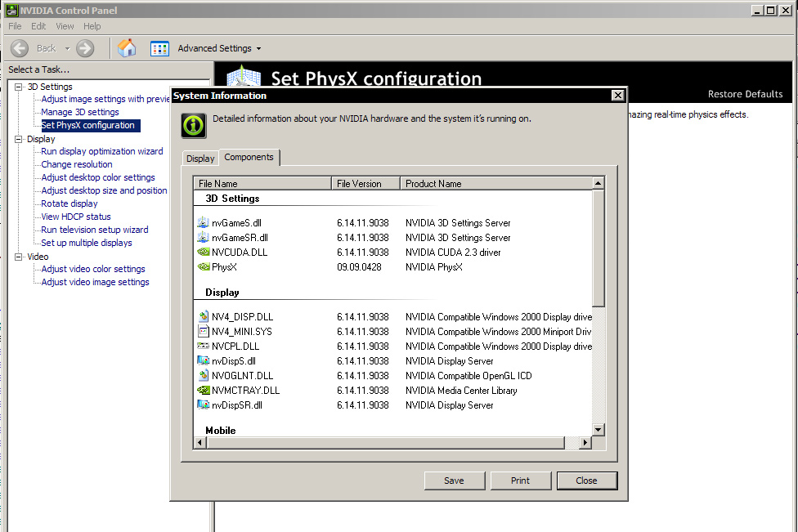
Task: Open Adjust desktop size and position
Action: (x=104, y=190)
